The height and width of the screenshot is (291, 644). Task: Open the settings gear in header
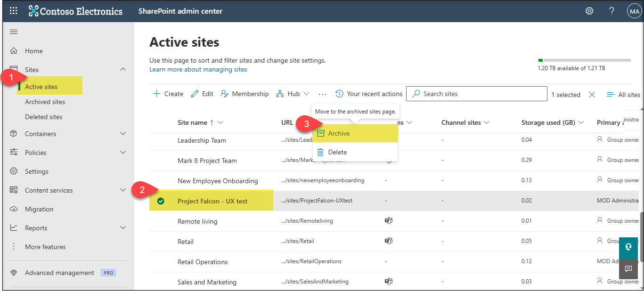click(x=589, y=11)
